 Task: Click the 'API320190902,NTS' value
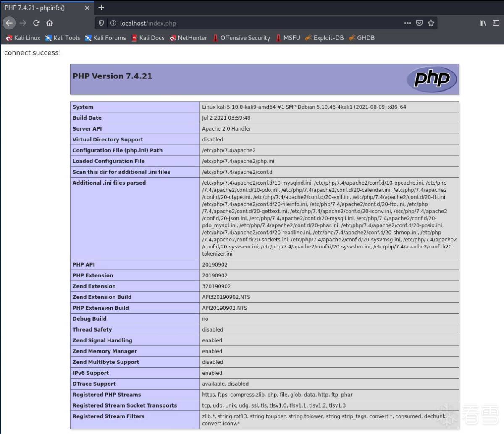pos(226,297)
